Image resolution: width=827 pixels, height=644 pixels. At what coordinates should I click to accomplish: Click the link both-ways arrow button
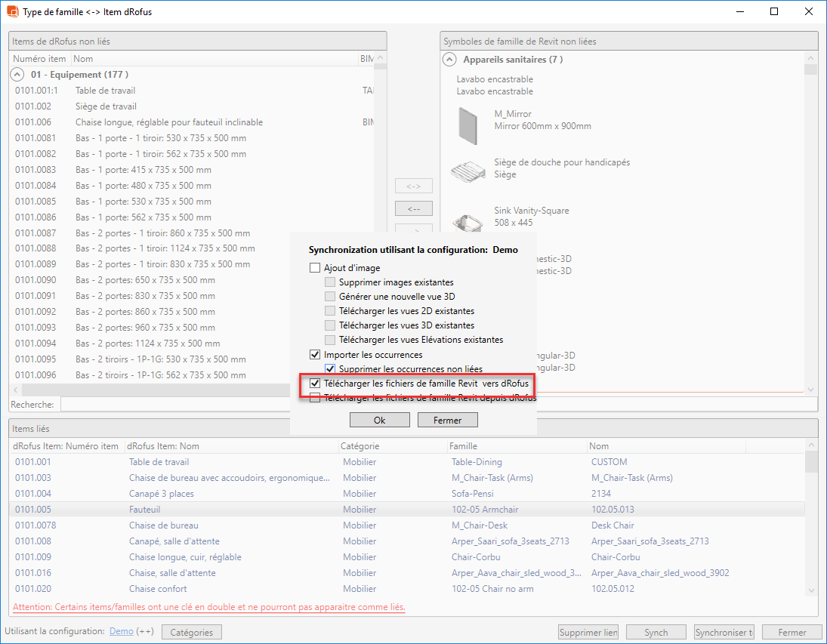coord(413,186)
